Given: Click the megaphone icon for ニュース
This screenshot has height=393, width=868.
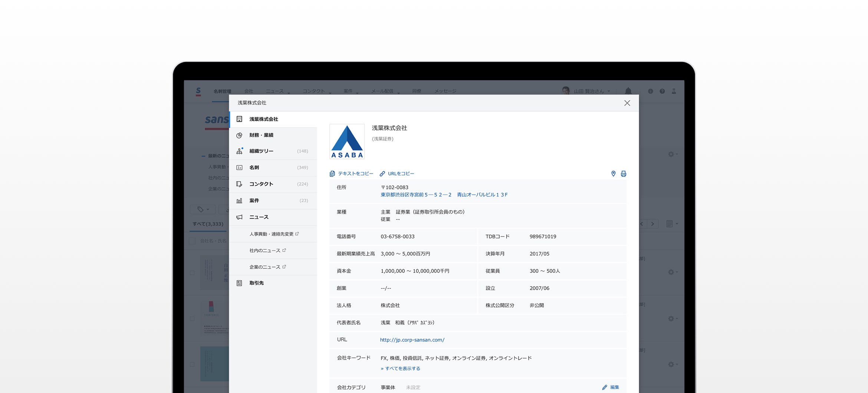Looking at the screenshot, I should (239, 217).
